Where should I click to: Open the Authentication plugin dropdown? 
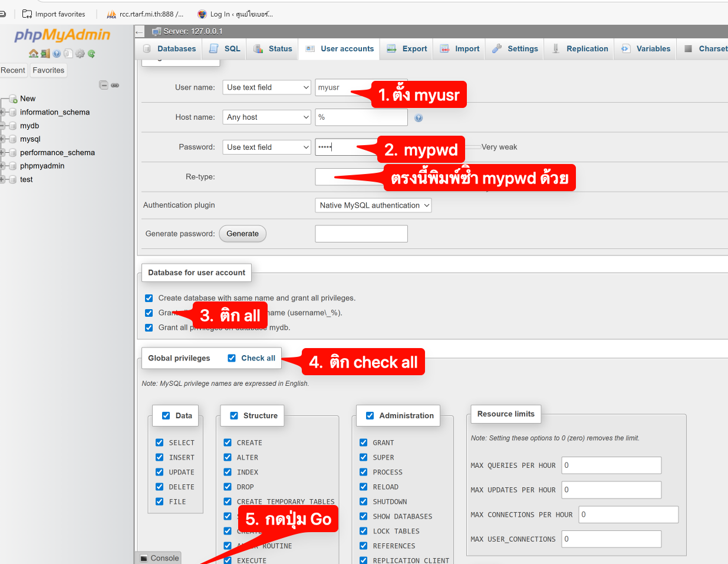coord(373,205)
